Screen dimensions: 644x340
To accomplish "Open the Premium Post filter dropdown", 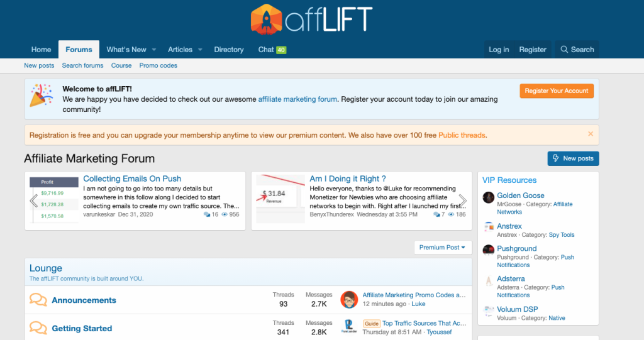I will [443, 247].
